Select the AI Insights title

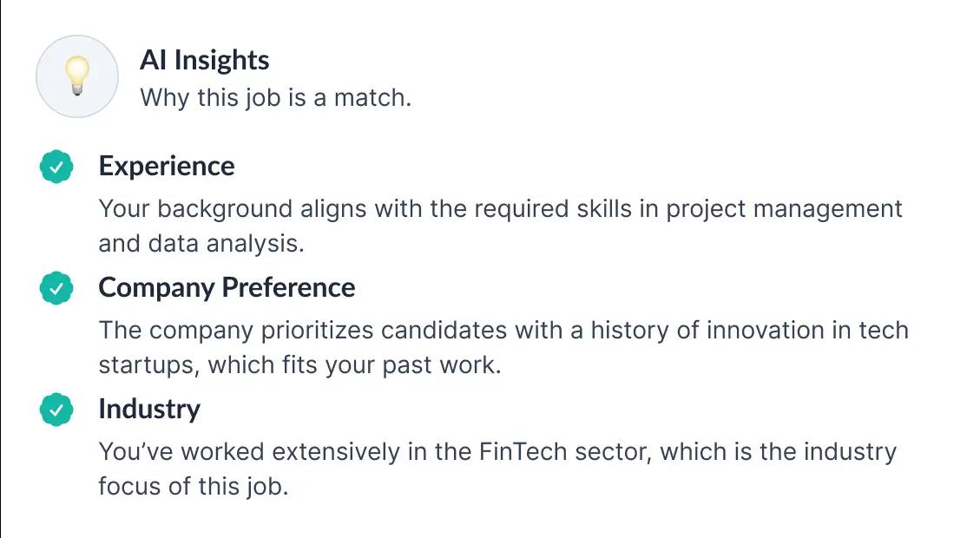(x=204, y=60)
